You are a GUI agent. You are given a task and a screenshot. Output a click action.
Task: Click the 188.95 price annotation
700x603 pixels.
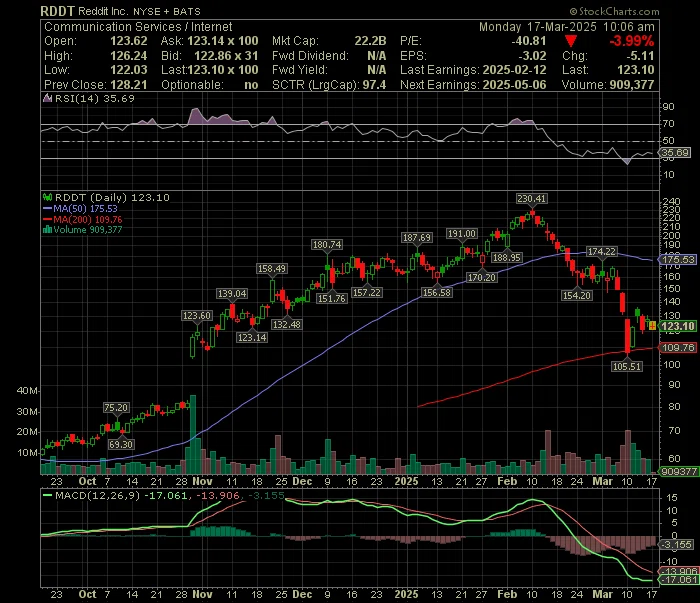[506, 258]
